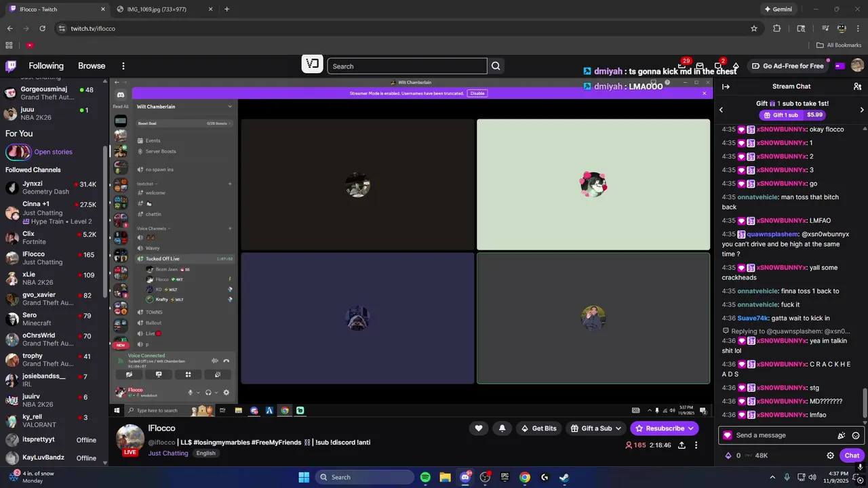The width and height of the screenshot is (868, 488).
Task: Show previous chat banner with left chevron
Action: pos(721,110)
